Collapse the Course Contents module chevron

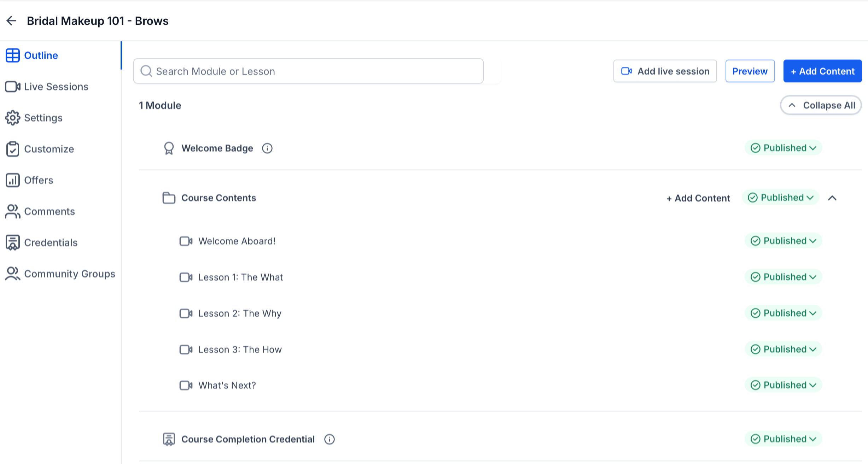[832, 198]
